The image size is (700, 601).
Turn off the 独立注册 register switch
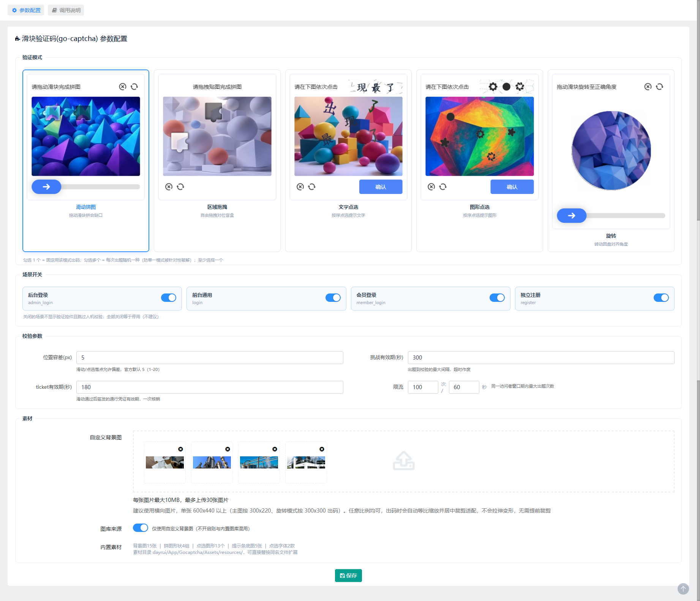pos(661,298)
